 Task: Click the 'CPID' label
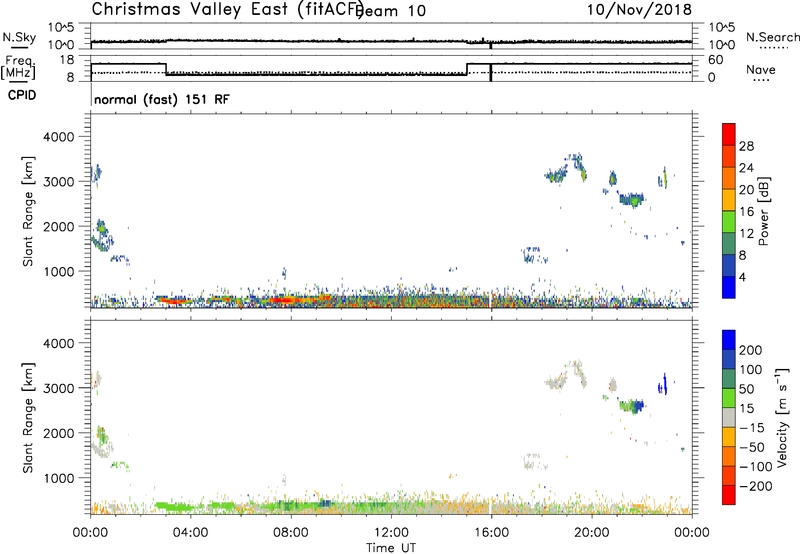(x=22, y=95)
